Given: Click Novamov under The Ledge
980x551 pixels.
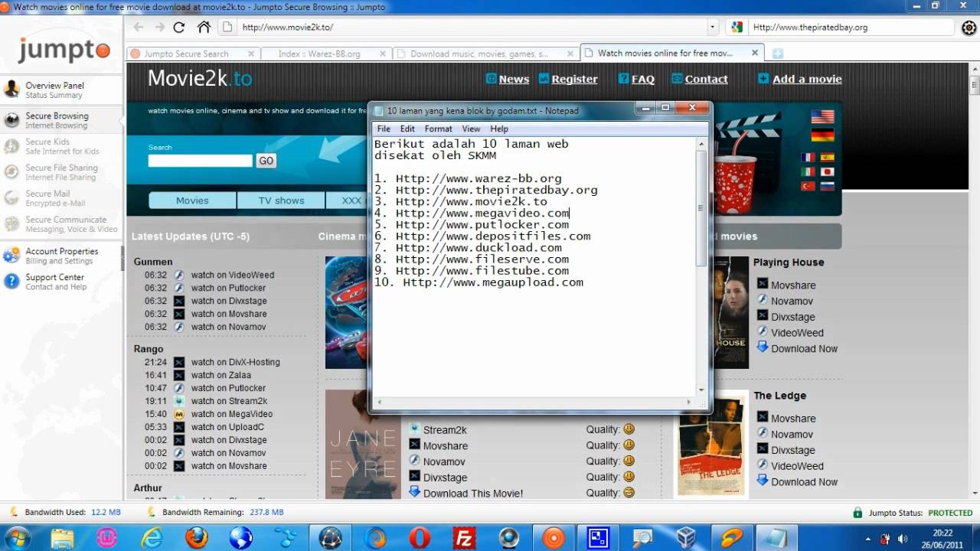Looking at the screenshot, I should click(x=792, y=435).
